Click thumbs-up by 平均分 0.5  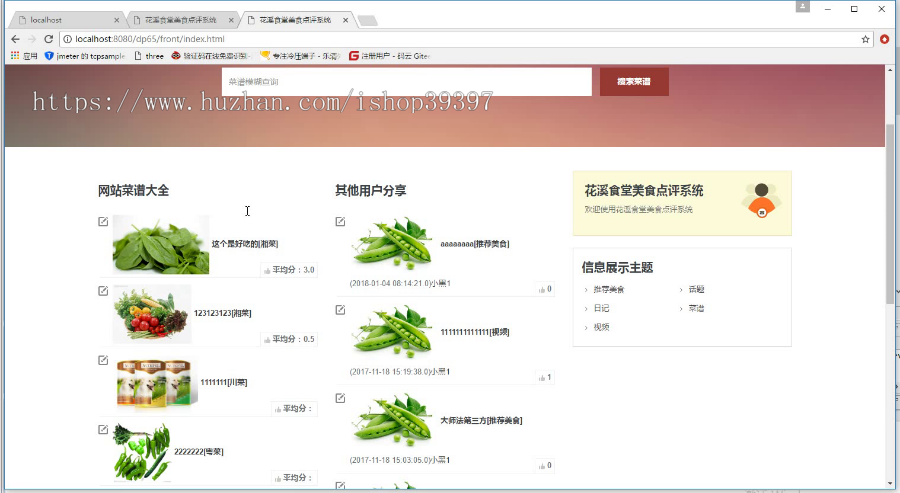pos(267,340)
